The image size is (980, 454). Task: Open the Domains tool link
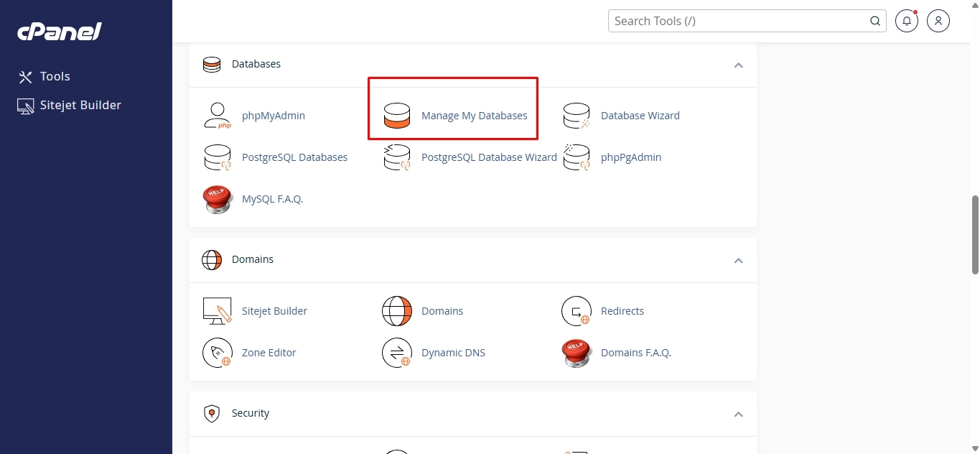pos(442,311)
